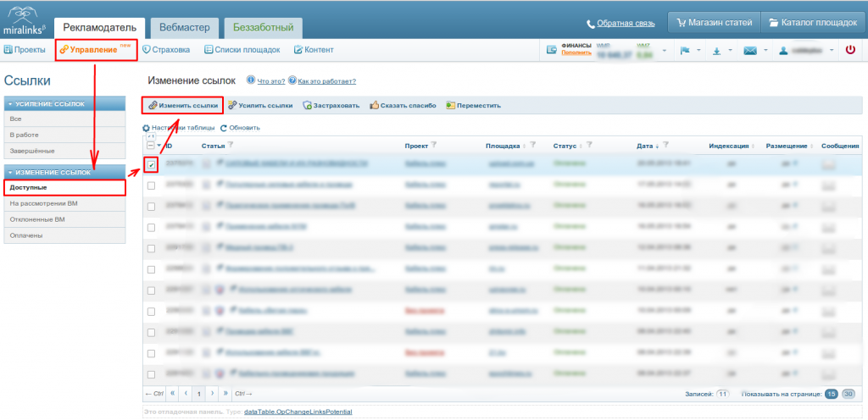Image resolution: width=868 pixels, height=420 pixels.
Task: Open the dropdown arrow beside flag icon
Action: [698, 51]
